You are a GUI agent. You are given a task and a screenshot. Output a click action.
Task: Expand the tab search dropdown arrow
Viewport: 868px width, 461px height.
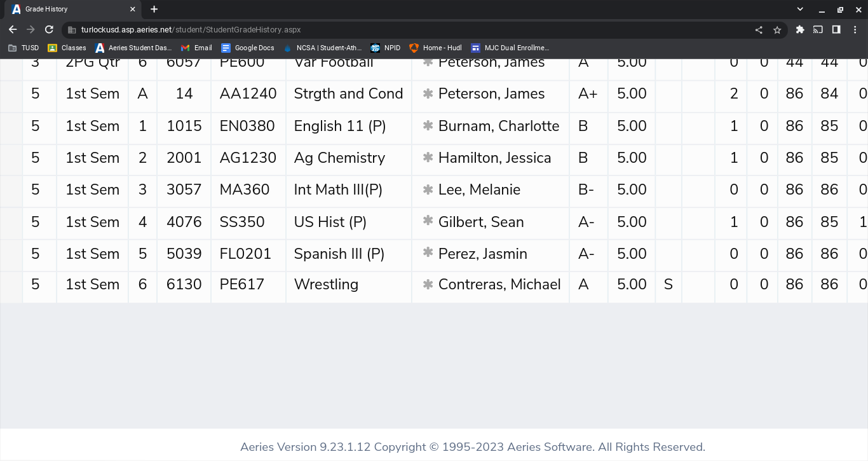click(800, 9)
